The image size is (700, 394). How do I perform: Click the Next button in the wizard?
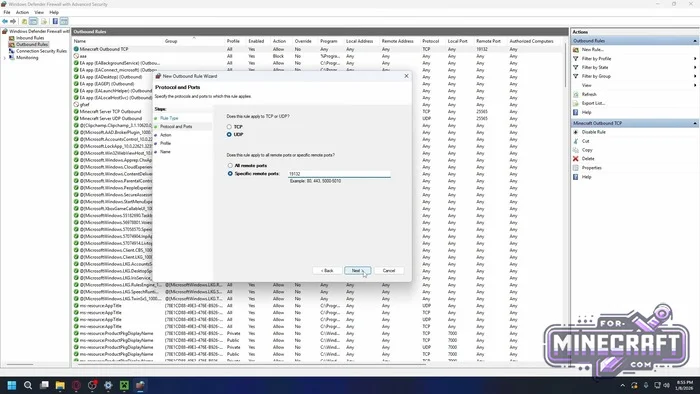(x=357, y=270)
